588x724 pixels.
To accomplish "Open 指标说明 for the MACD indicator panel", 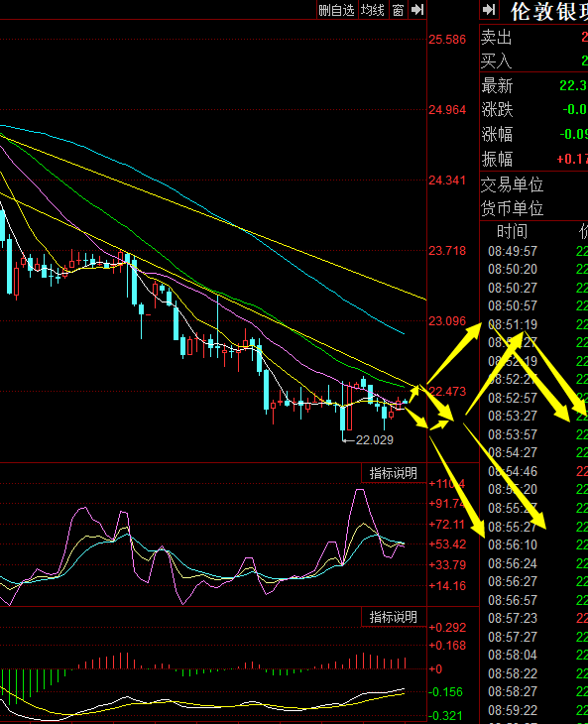I will coord(394,617).
